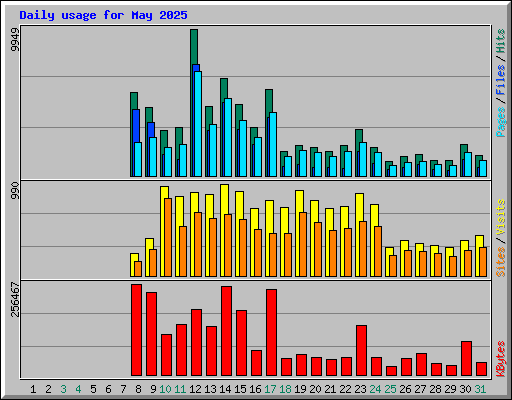The height and width of the screenshot is (400, 512).
Task: Click day 21 on the x-axis
Action: tap(330, 389)
